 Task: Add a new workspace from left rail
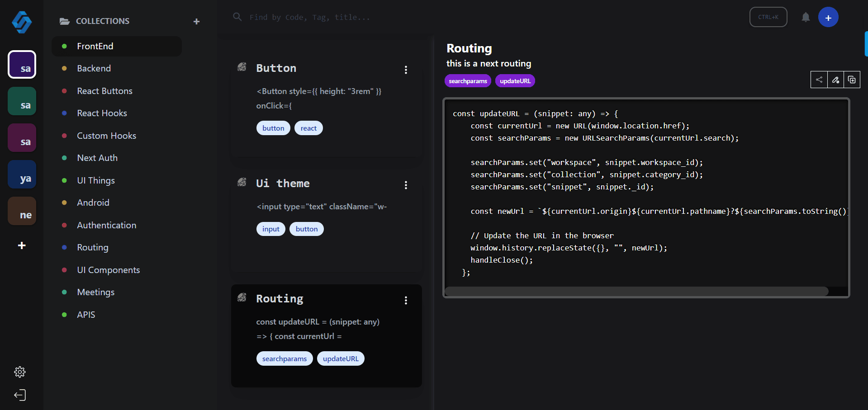[x=22, y=245]
